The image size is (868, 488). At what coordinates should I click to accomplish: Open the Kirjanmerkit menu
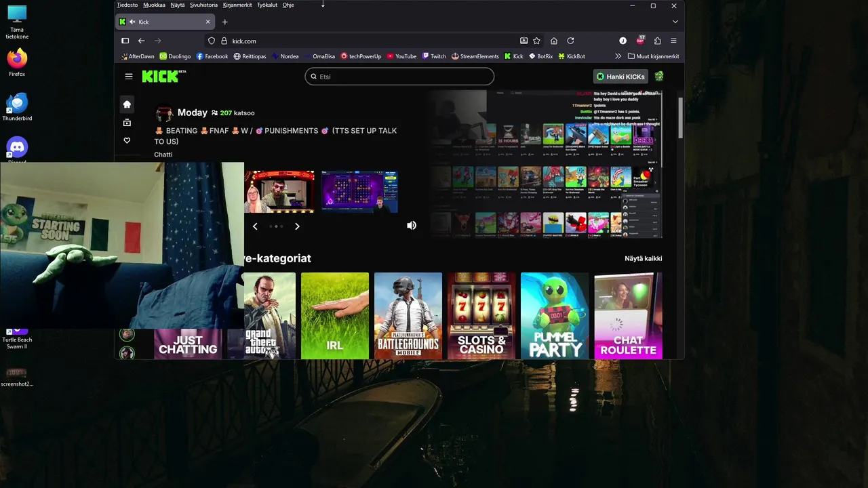coord(237,5)
